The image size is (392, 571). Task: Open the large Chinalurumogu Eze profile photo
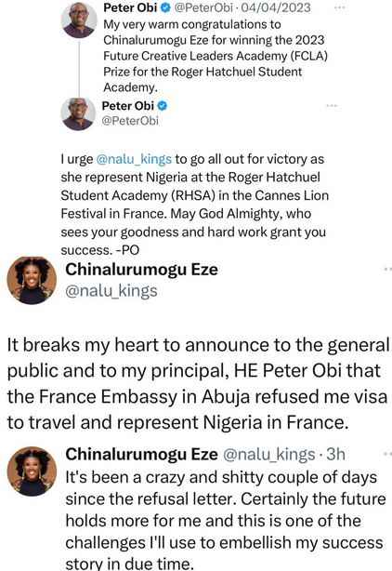[32, 281]
